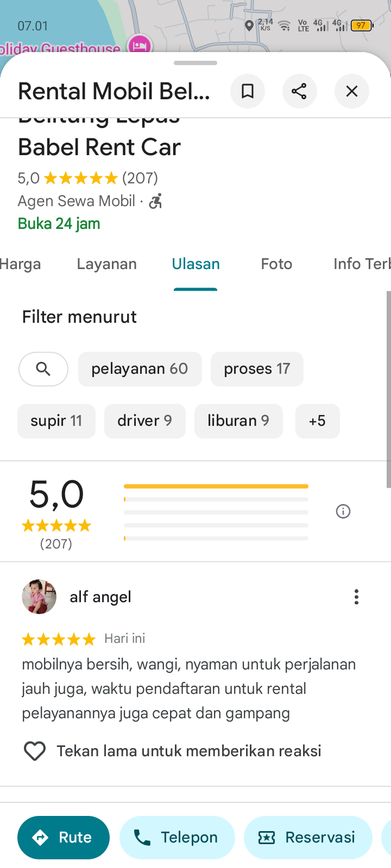Switch to the Foto tab
The image size is (391, 868).
276,264
